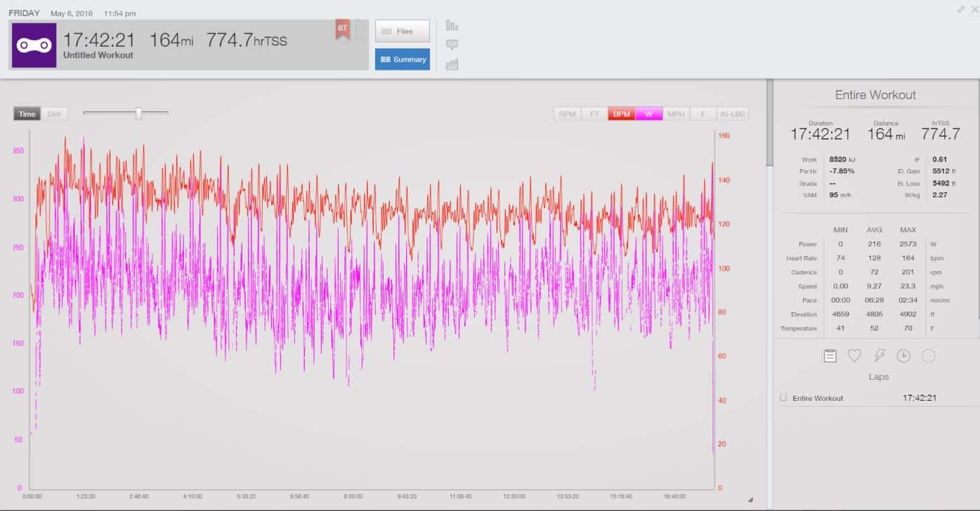Viewport: 980px width, 511px height.
Task: Click the 164 mi header distance
Action: 171,40
